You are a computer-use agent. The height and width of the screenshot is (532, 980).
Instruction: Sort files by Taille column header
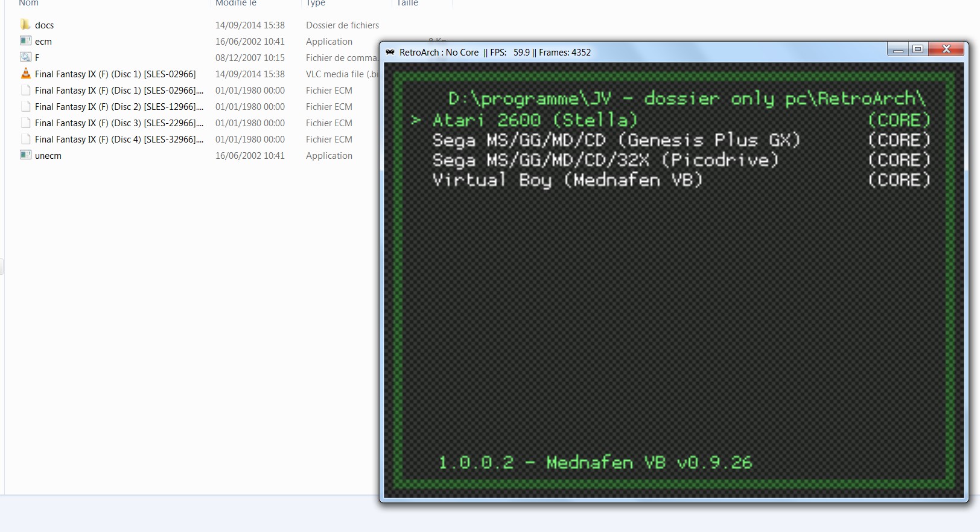click(407, 3)
